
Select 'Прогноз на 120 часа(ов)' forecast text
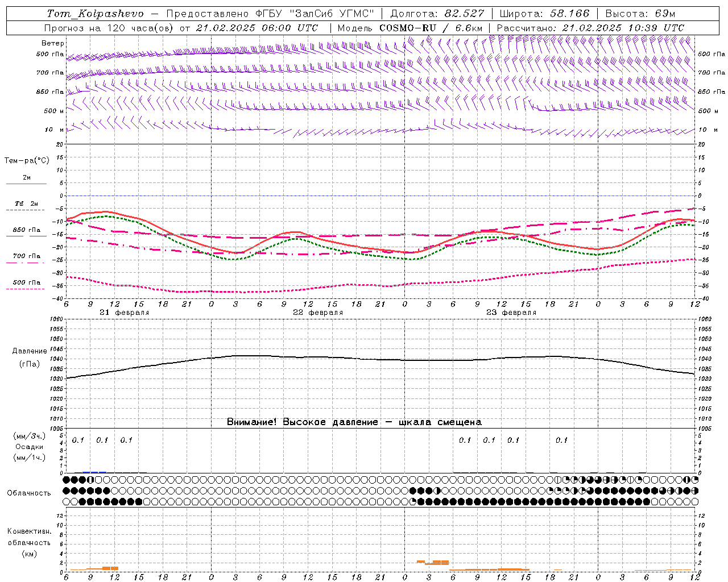click(x=110, y=28)
